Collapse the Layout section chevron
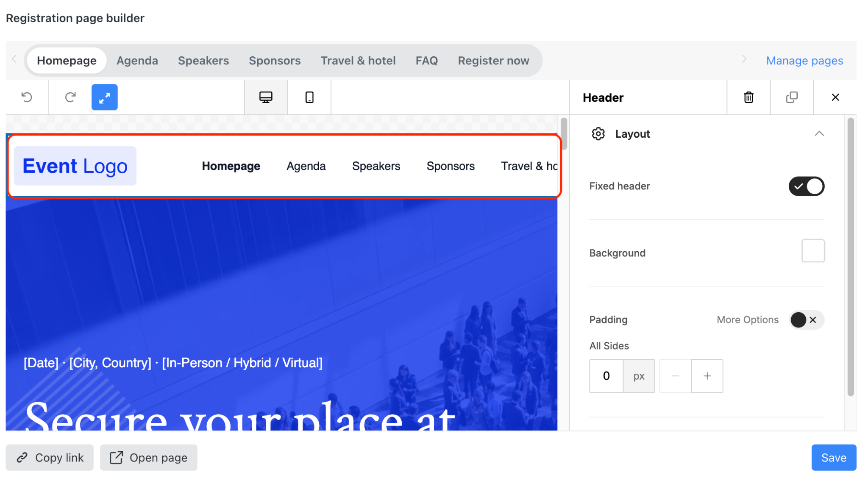The height and width of the screenshot is (483, 868). 819,134
